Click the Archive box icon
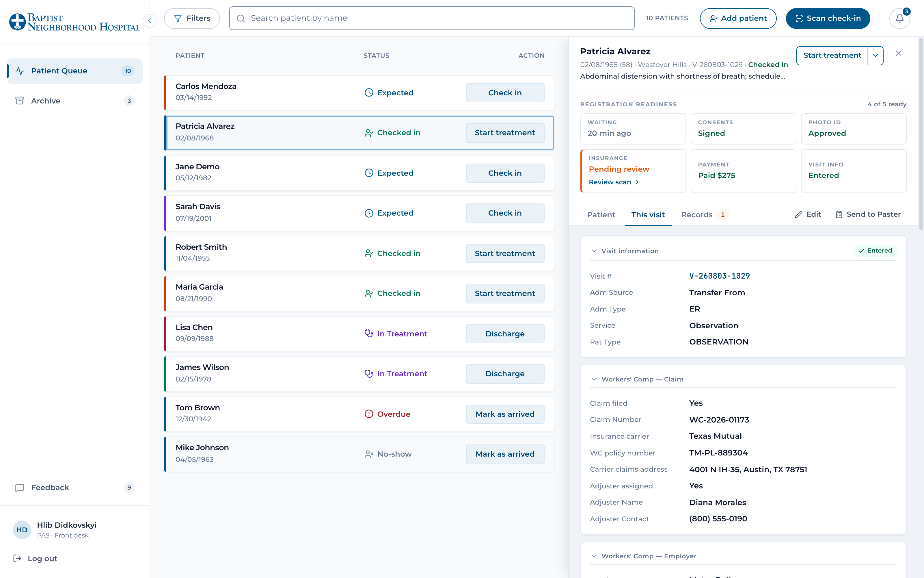The width and height of the screenshot is (924, 578). point(19,101)
